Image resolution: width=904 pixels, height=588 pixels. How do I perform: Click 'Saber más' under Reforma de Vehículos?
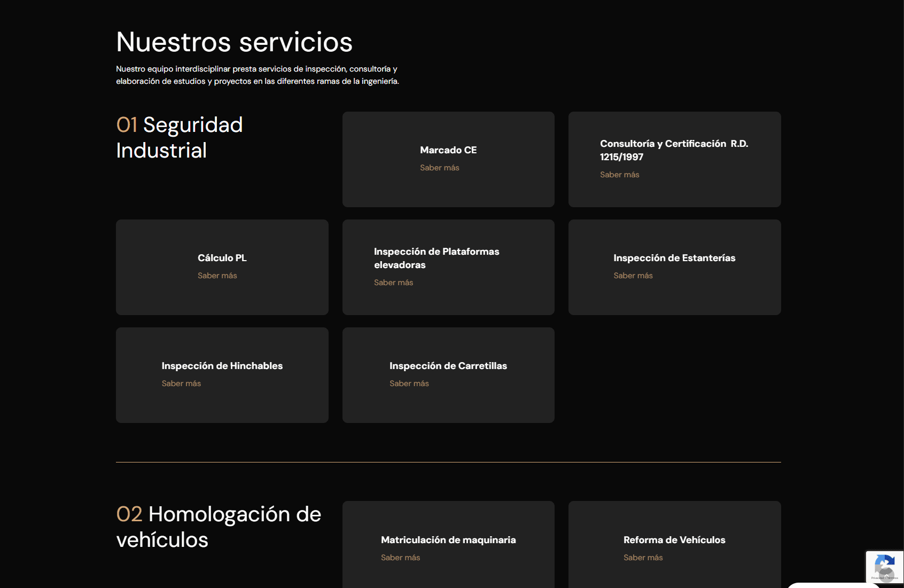pos(643,557)
